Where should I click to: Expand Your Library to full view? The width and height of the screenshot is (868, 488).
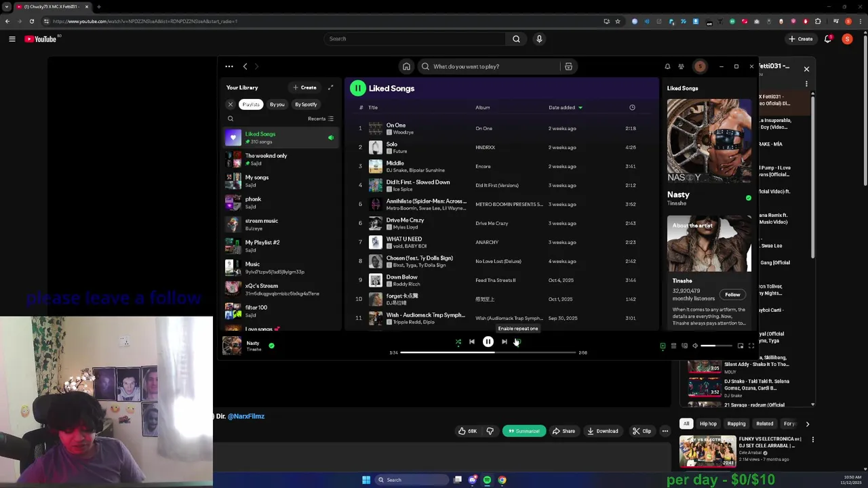pos(330,87)
